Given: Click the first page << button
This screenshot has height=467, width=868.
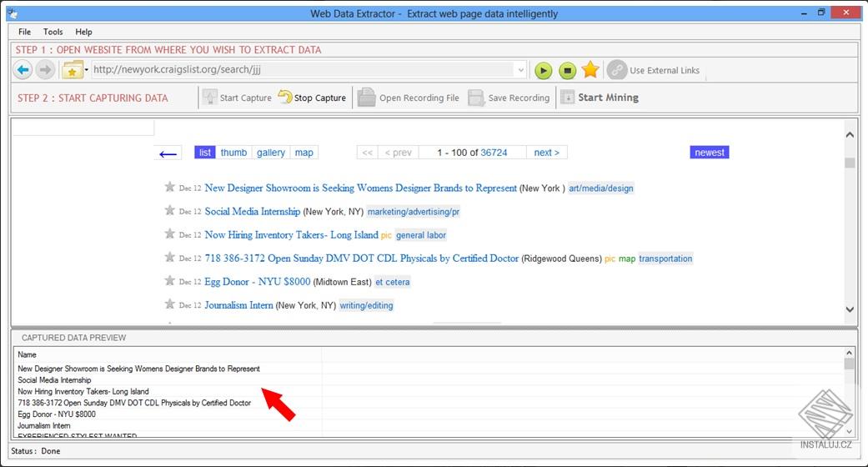Looking at the screenshot, I should pos(368,153).
